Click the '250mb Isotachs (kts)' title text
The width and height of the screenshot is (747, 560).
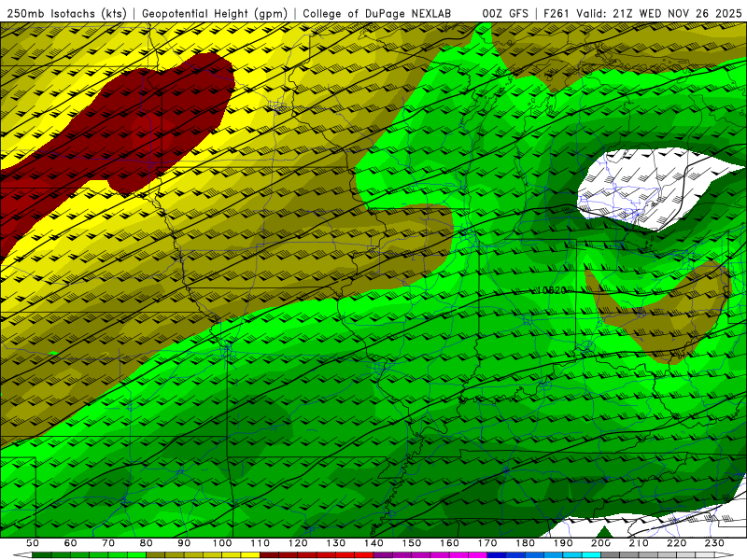click(x=67, y=14)
